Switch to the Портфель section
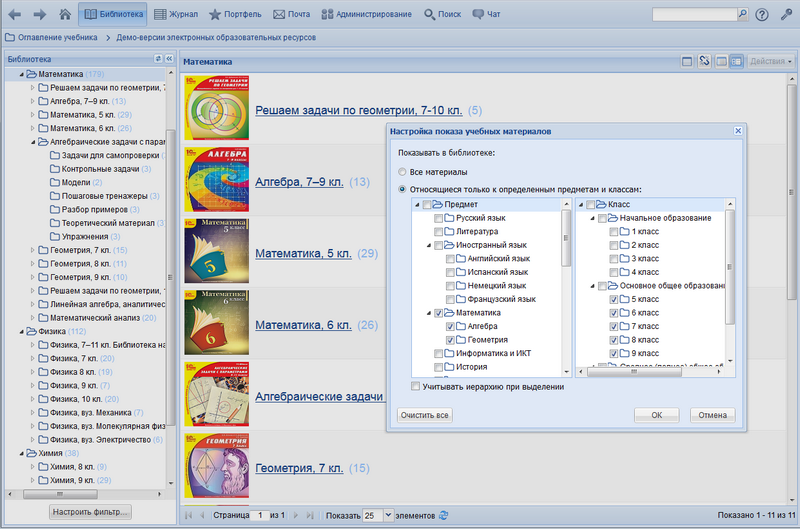The height and width of the screenshot is (529, 800). (x=237, y=15)
